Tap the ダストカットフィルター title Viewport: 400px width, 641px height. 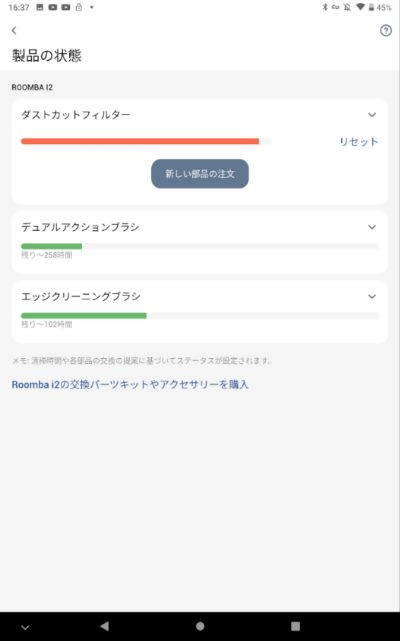76,115
